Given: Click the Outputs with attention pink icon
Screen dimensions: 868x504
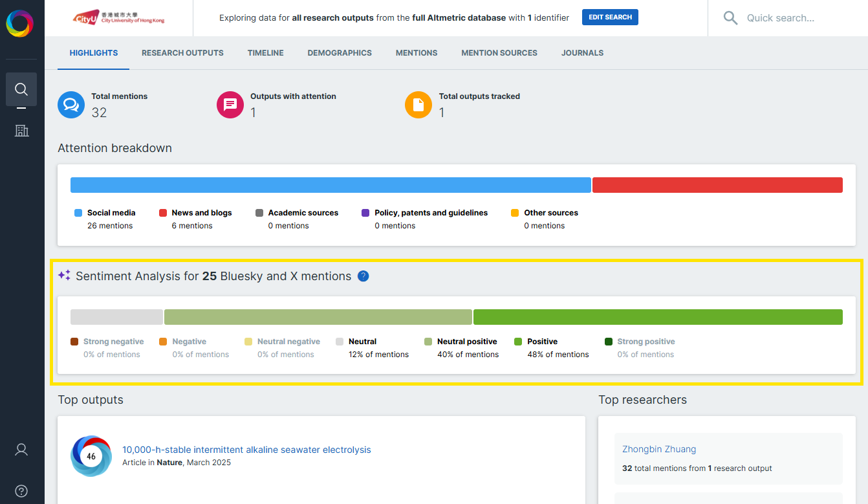Looking at the screenshot, I should pyautogui.click(x=230, y=105).
